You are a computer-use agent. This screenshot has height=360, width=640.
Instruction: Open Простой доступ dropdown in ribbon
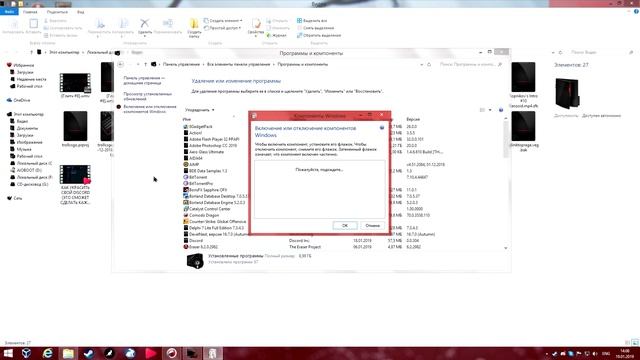pos(223,28)
